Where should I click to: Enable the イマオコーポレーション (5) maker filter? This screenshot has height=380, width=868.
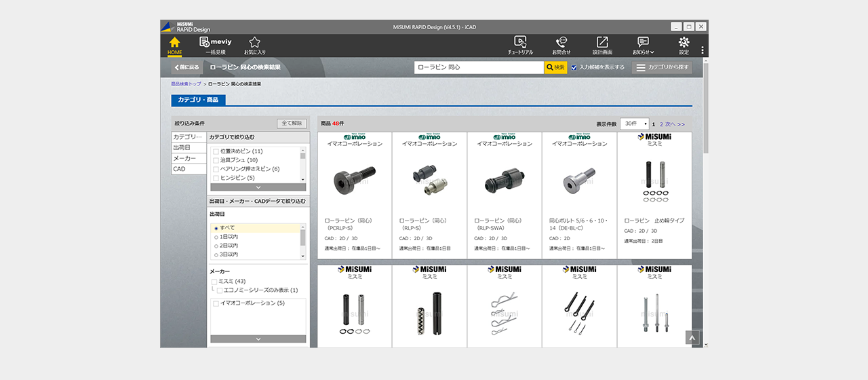coord(216,303)
